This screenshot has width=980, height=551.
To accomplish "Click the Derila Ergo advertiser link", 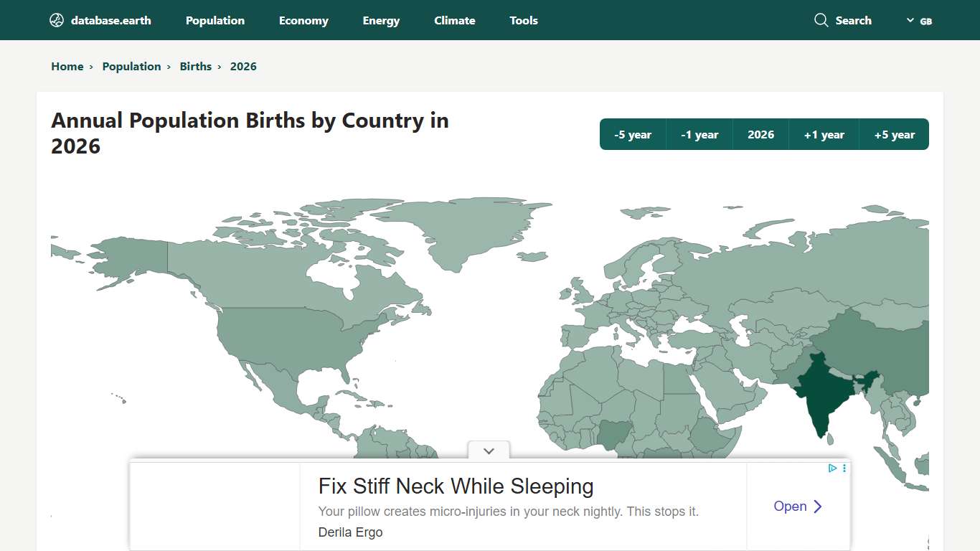I will 351,532.
